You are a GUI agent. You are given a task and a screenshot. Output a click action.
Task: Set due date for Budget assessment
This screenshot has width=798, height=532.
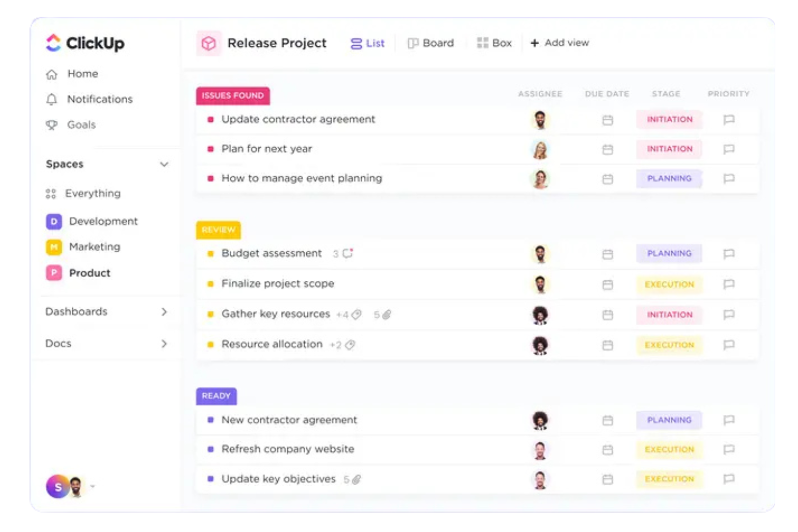click(x=608, y=254)
